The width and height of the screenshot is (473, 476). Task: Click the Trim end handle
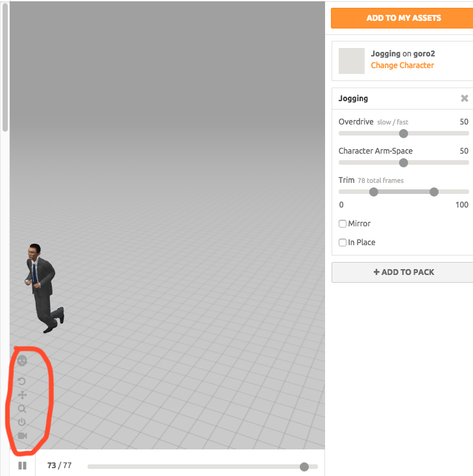tap(434, 192)
